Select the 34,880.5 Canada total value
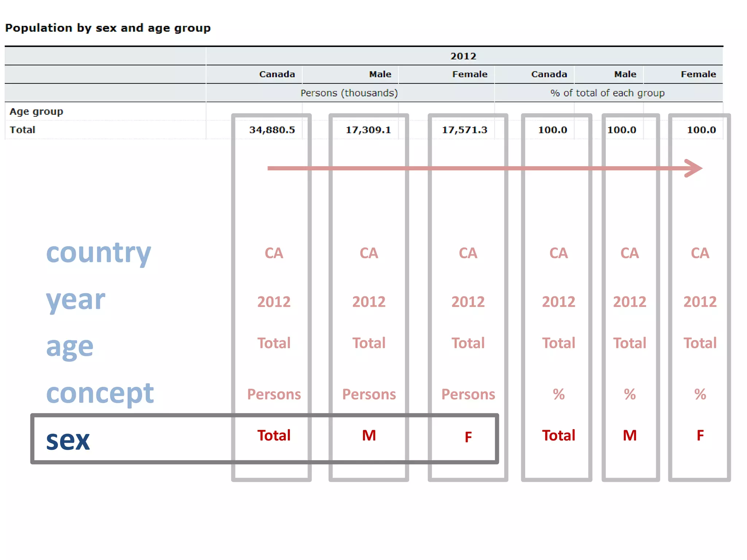This screenshot has width=747, height=560. point(272,130)
